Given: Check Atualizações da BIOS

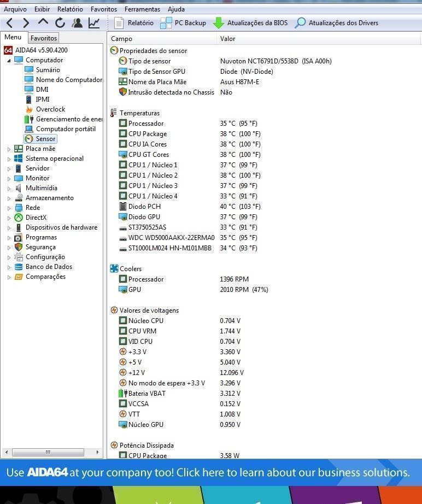Looking at the screenshot, I should click(x=250, y=23).
